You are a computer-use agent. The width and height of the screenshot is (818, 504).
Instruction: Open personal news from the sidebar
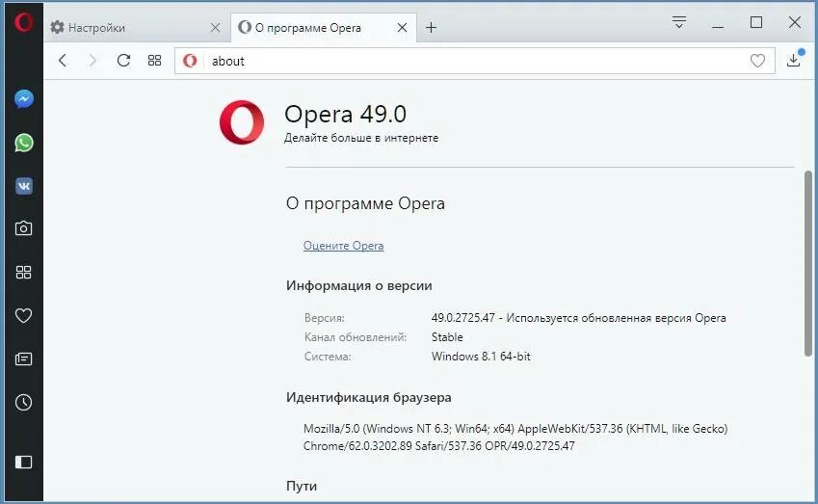[23, 358]
